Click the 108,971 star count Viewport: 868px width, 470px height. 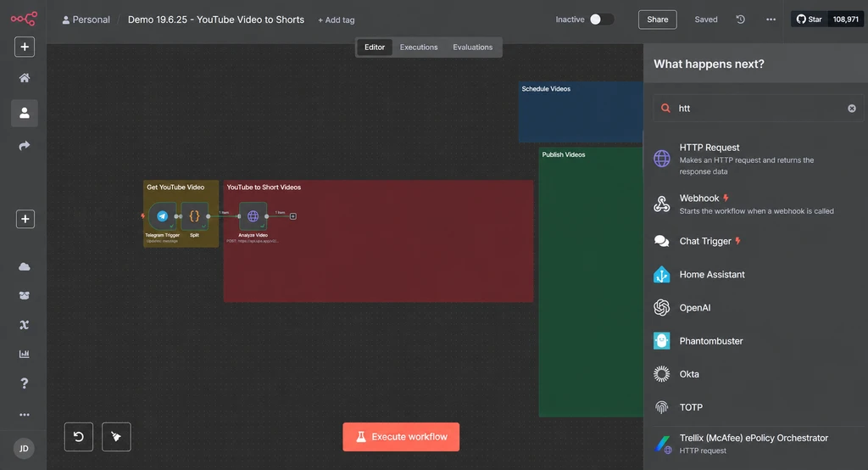pyautogui.click(x=845, y=20)
